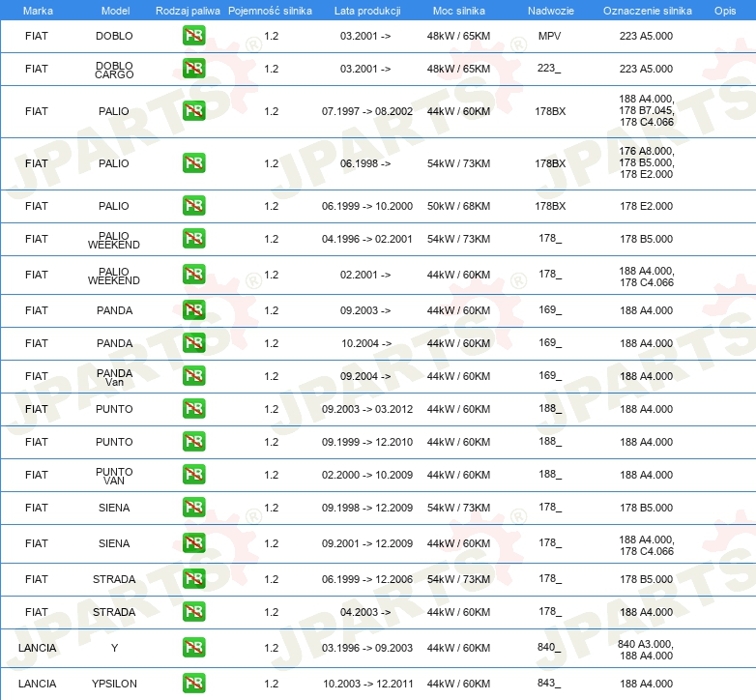Viewport: 756px width, 700px height.
Task: Select the Opis column header
Action: pos(725,11)
